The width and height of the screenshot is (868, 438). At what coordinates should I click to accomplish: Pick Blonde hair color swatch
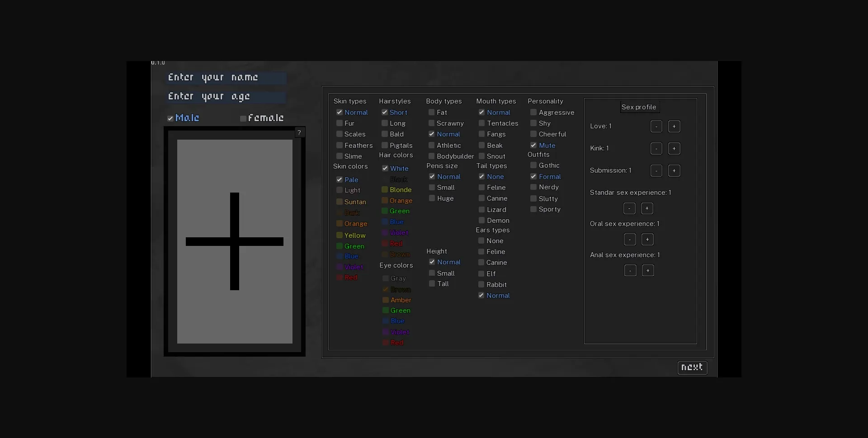385,190
